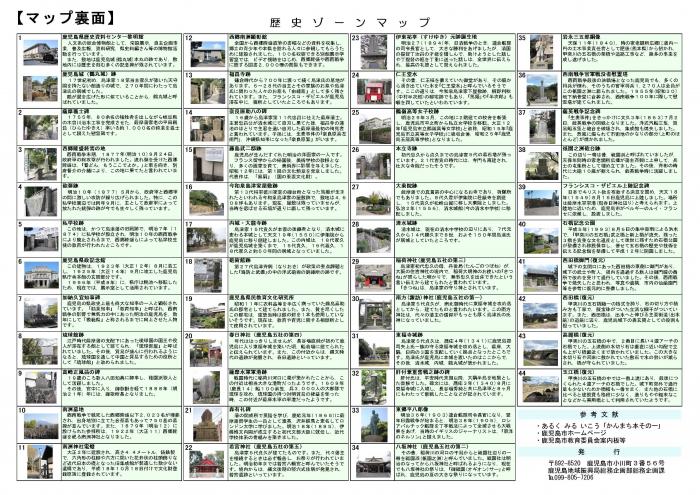The height and width of the screenshot is (495, 700).
Task: Select the yellow tree photo in entry 27
Action: (x=374, y=203)
